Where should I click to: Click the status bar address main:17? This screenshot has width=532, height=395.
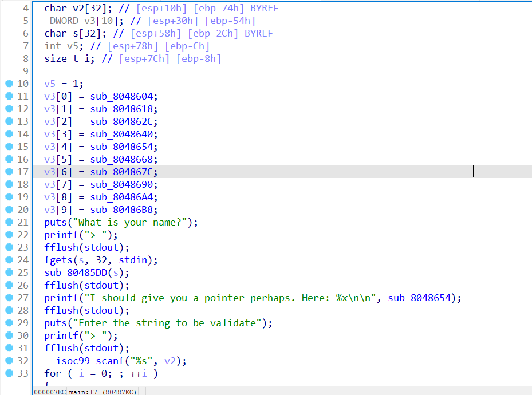click(x=82, y=391)
